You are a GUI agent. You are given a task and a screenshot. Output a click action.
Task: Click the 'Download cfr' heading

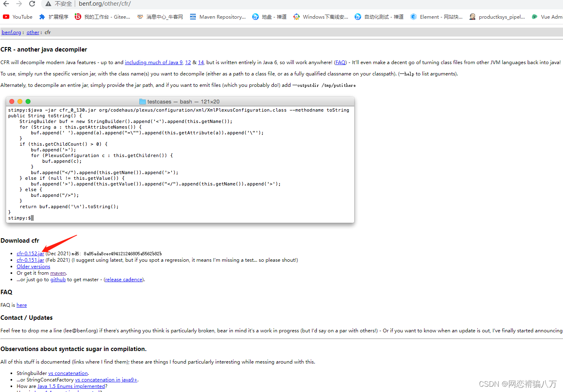(x=20, y=241)
